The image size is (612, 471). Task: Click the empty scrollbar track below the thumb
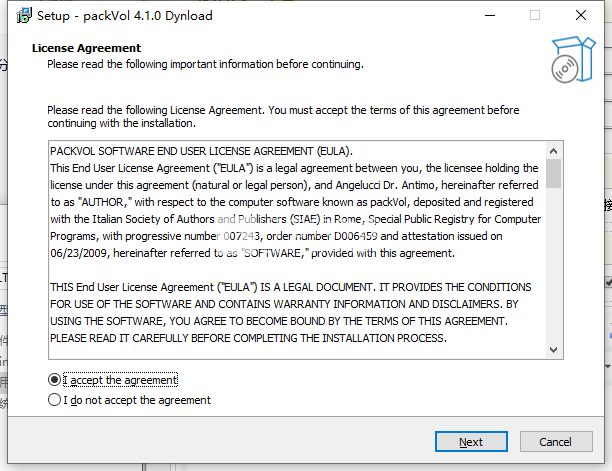(553, 265)
